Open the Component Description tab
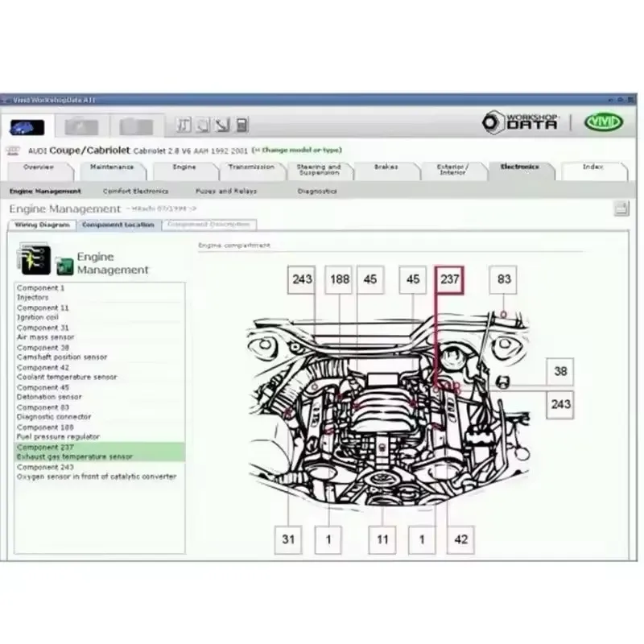 (209, 225)
